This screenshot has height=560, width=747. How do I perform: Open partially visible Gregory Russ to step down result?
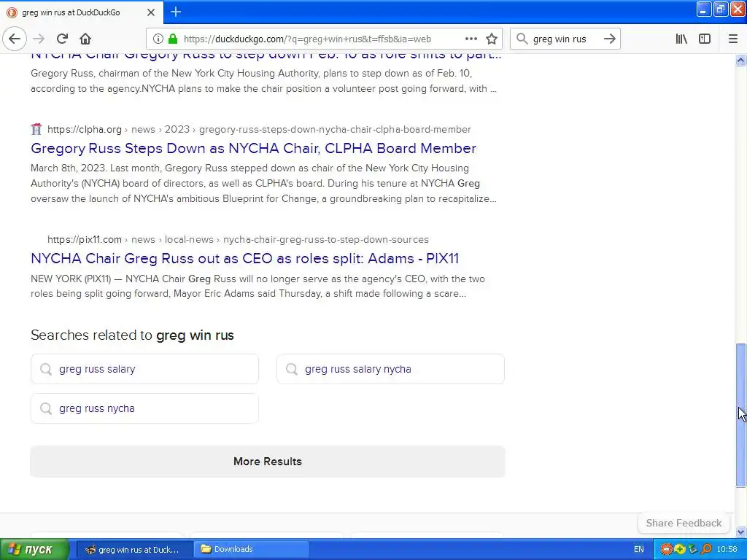click(x=266, y=56)
